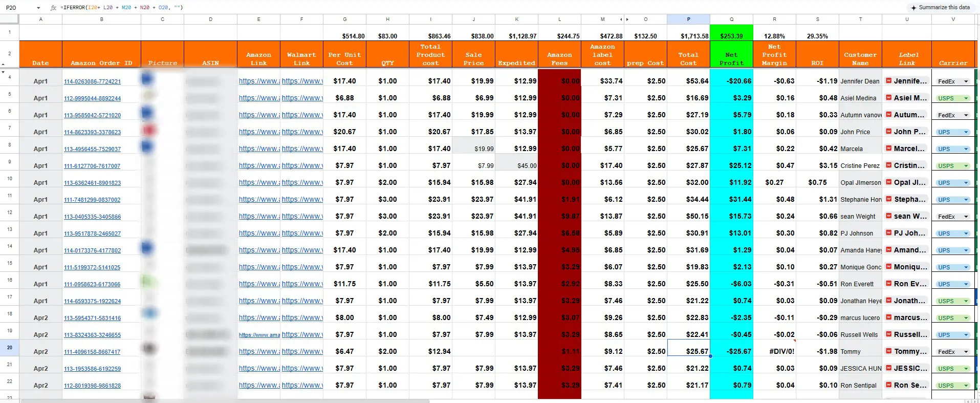
Task: Click the red file icon in Opal Jl... chip
Action: (x=889, y=182)
